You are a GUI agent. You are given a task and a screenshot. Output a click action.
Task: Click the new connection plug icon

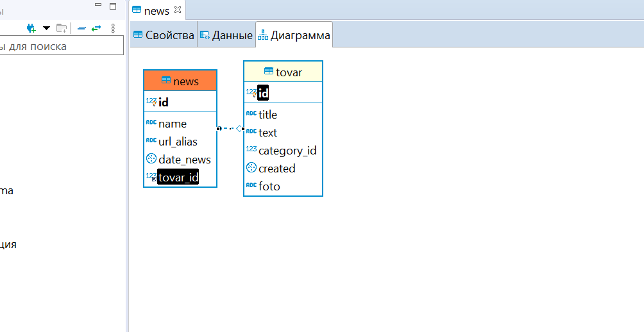(31, 28)
